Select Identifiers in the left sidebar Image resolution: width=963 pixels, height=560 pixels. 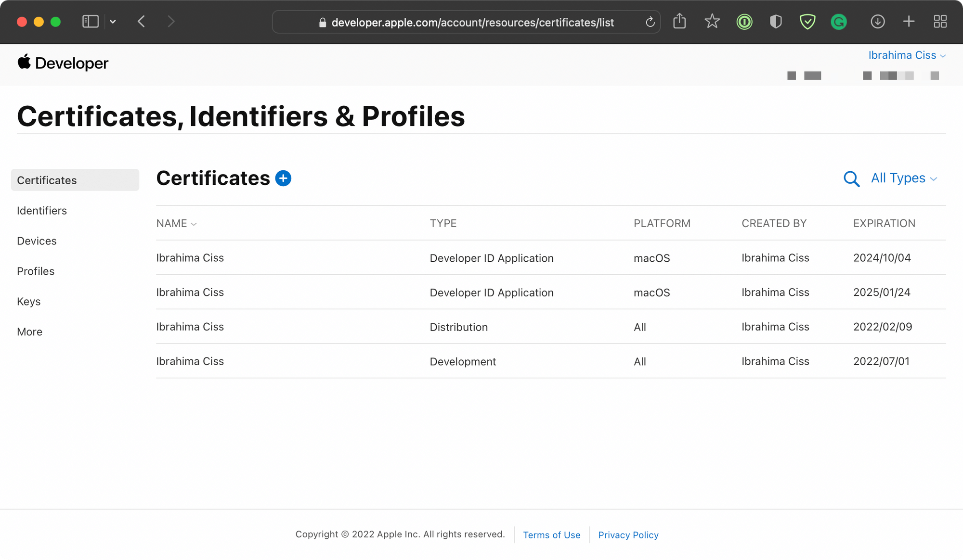(42, 211)
